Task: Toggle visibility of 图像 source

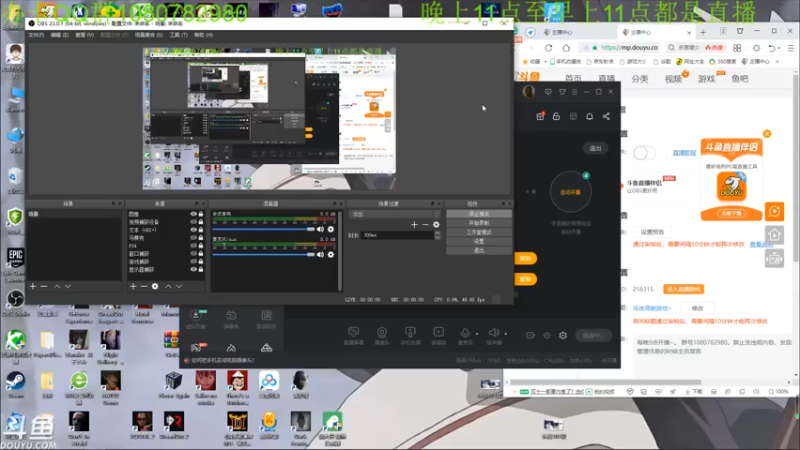Action: (x=193, y=214)
